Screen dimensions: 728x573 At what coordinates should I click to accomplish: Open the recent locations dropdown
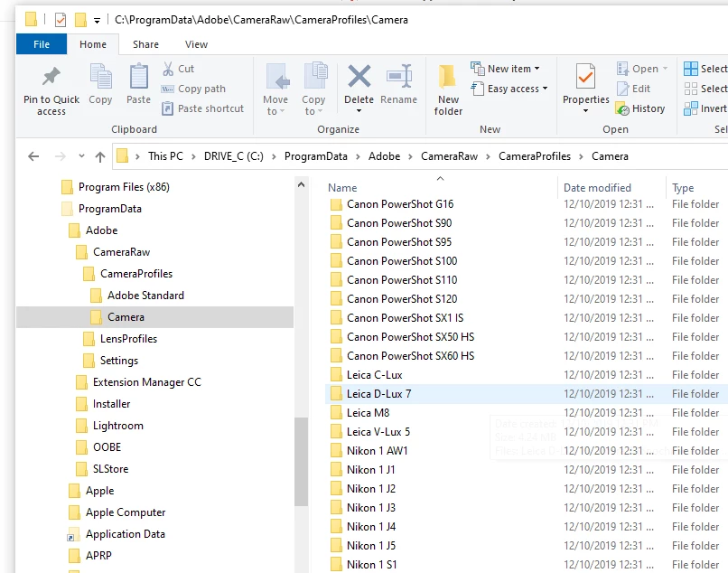(81, 156)
